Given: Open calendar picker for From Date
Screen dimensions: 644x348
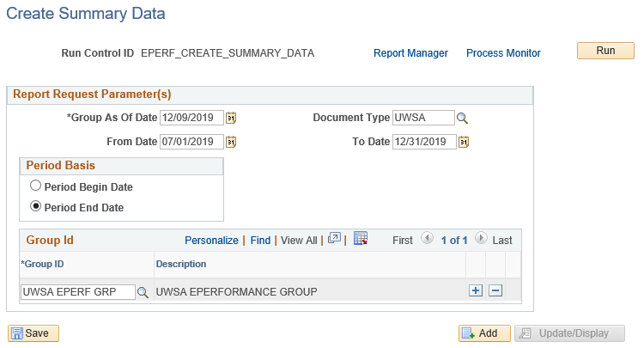Looking at the screenshot, I should click(231, 142).
